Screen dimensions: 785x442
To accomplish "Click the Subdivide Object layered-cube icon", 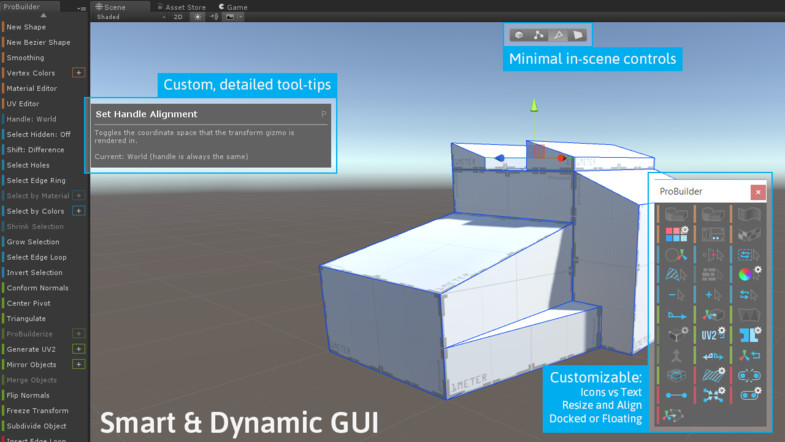I will pyautogui.click(x=676, y=375).
